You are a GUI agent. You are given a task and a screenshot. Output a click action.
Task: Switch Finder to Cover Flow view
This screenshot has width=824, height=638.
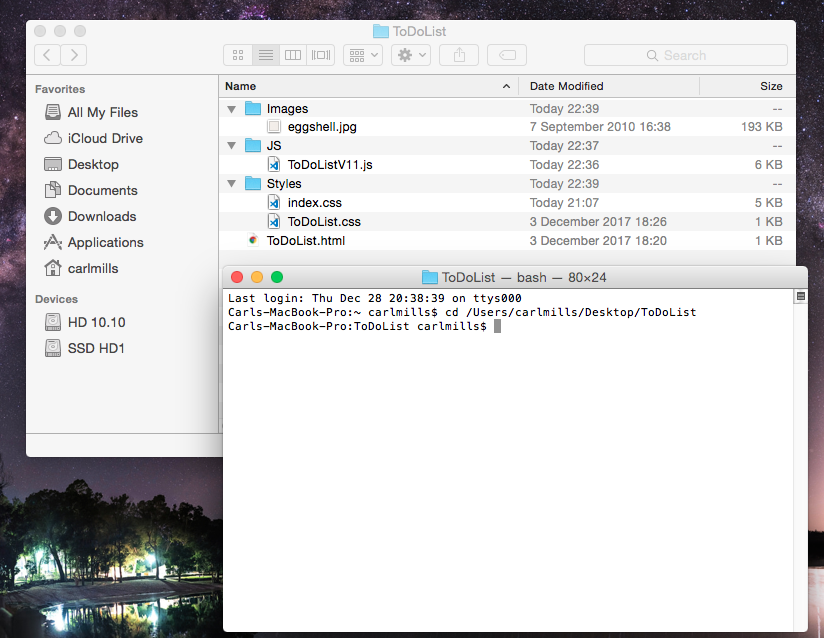click(x=321, y=55)
